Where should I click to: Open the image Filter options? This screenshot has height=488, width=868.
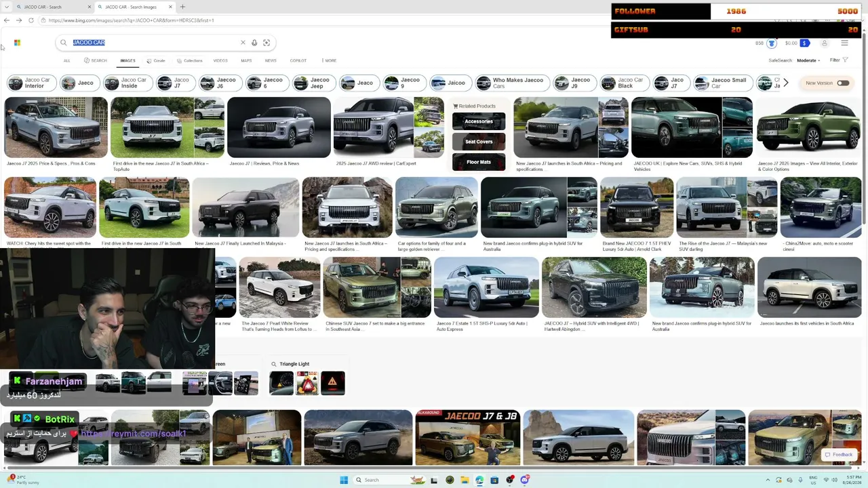coord(839,60)
